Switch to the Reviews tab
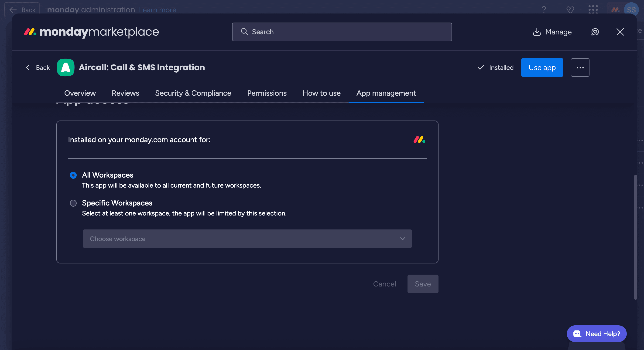Image resolution: width=644 pixels, height=350 pixels. pos(125,93)
